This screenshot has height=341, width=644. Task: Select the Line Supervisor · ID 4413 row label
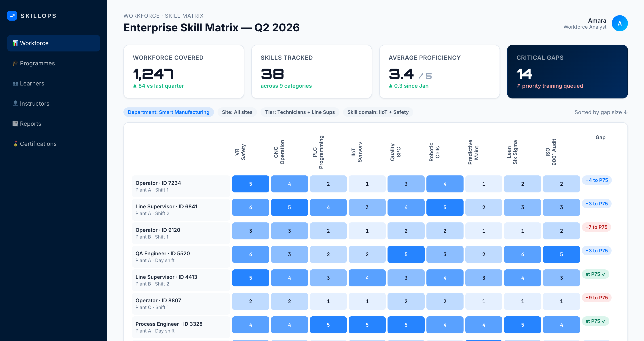click(181, 280)
